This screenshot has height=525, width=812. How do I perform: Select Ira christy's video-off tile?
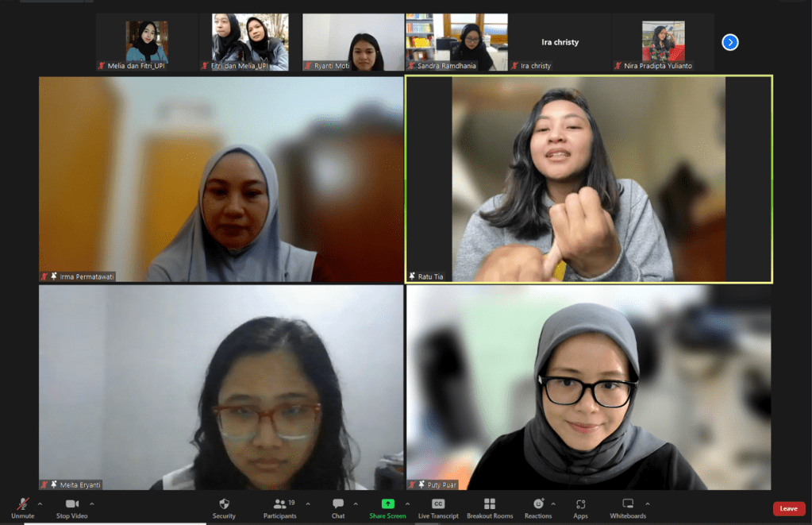click(x=560, y=42)
